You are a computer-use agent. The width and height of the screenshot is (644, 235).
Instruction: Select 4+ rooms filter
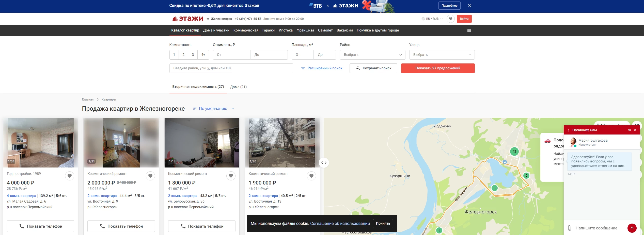(x=203, y=55)
